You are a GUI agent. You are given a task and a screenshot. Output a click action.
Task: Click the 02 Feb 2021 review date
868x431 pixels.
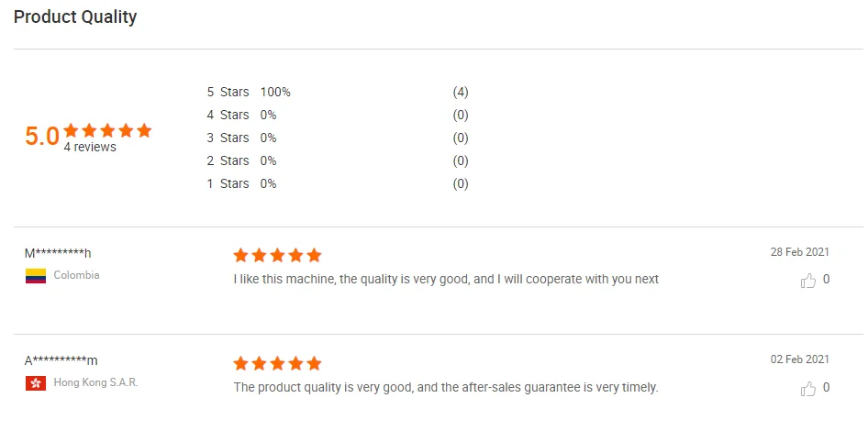[799, 359]
